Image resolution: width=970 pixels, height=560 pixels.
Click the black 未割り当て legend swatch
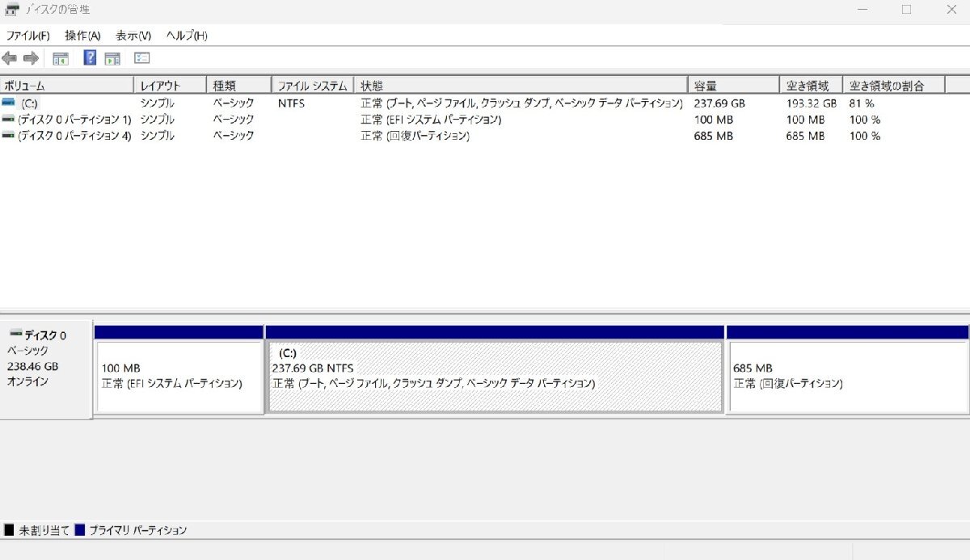pyautogui.click(x=9, y=530)
